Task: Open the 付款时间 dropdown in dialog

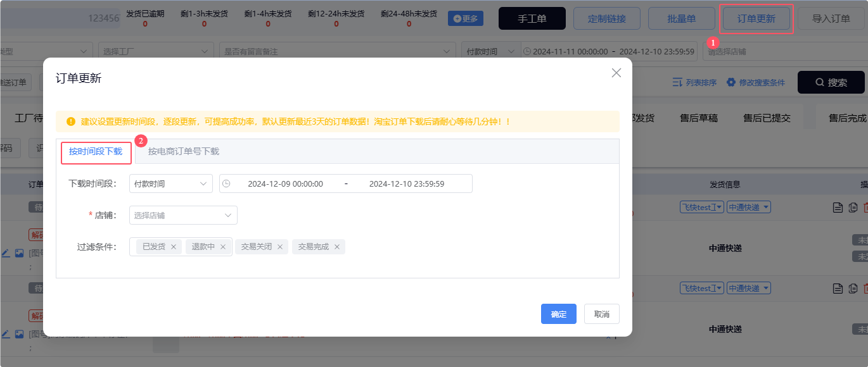Action: tap(170, 184)
